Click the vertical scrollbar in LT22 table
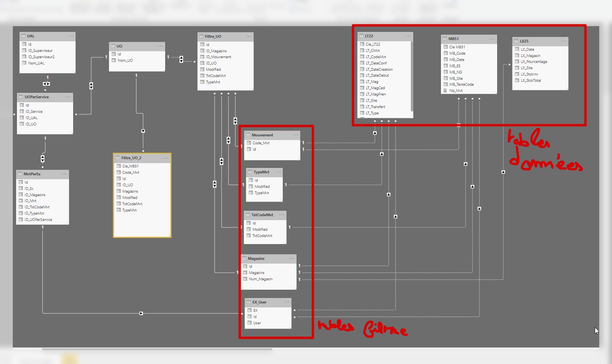Viewport: 612px width, 364px height. [x=411, y=76]
